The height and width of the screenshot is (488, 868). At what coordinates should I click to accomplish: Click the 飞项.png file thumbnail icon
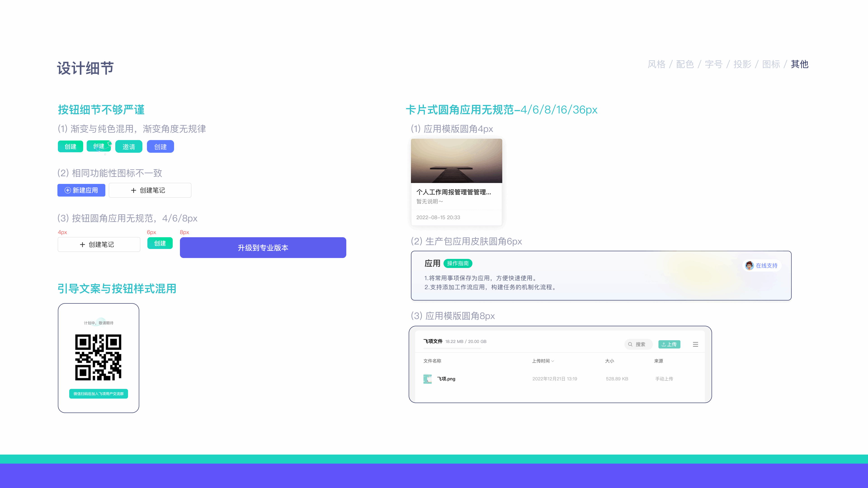427,379
